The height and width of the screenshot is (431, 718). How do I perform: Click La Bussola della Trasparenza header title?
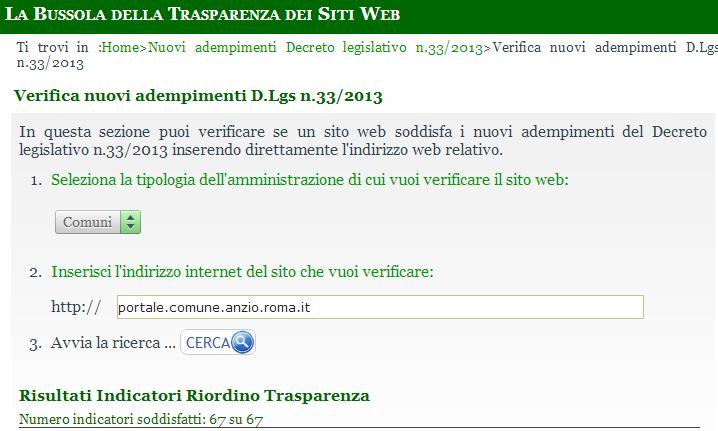click(202, 14)
